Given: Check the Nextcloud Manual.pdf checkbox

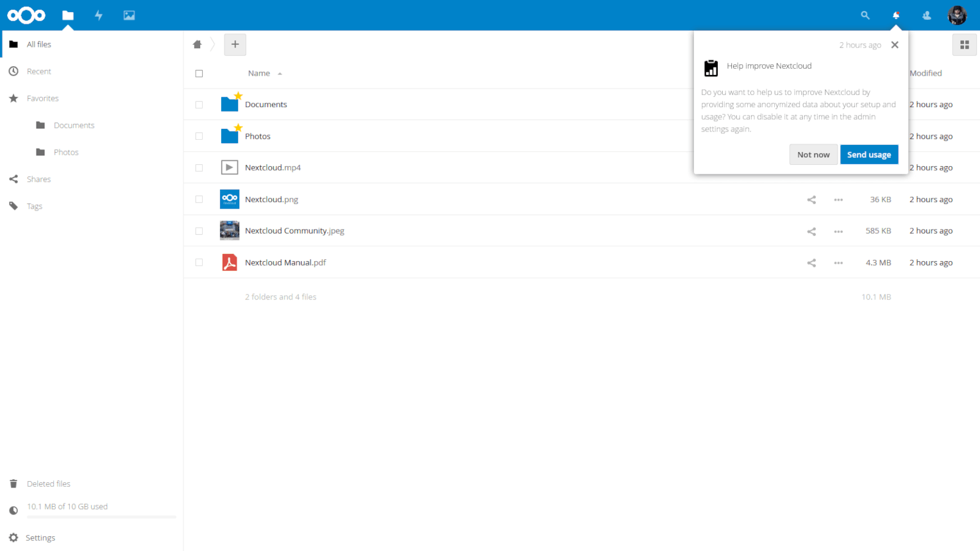Looking at the screenshot, I should click(199, 262).
